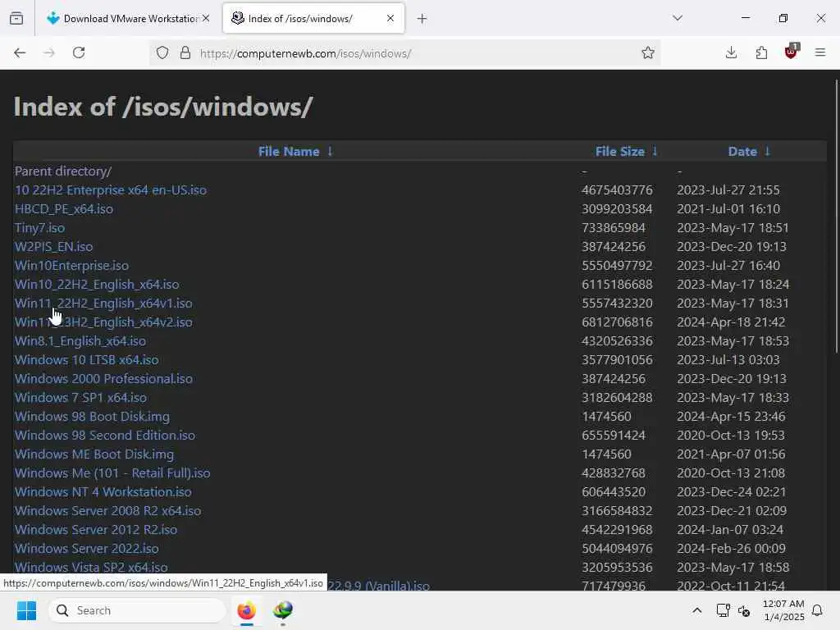This screenshot has width=840, height=630.
Task: Open the notifications bell icon
Action: click(818, 610)
